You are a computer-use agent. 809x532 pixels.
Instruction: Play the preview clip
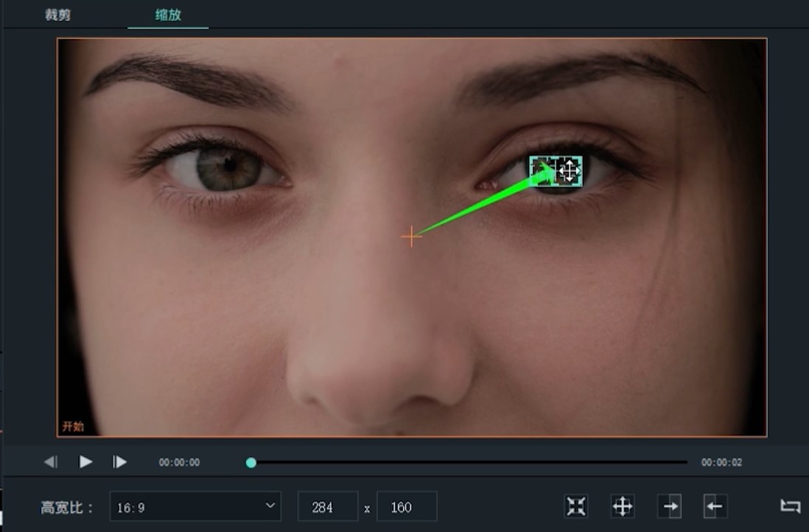tap(85, 462)
